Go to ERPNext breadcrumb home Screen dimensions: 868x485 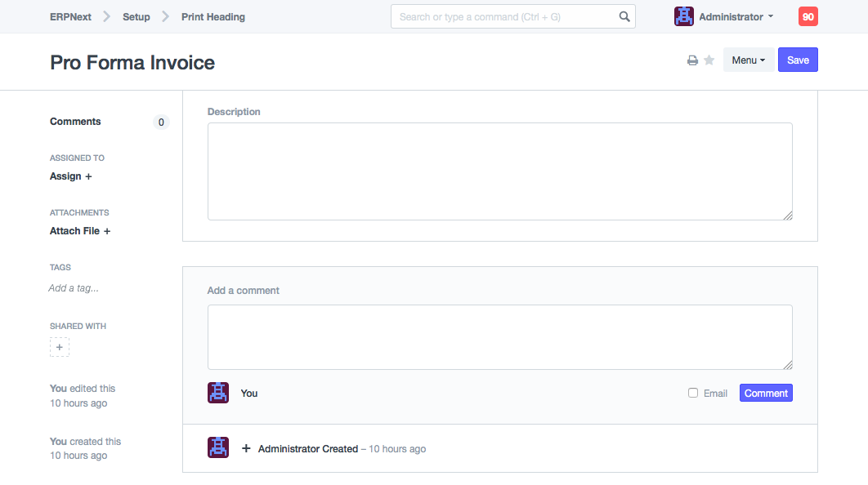[70, 16]
